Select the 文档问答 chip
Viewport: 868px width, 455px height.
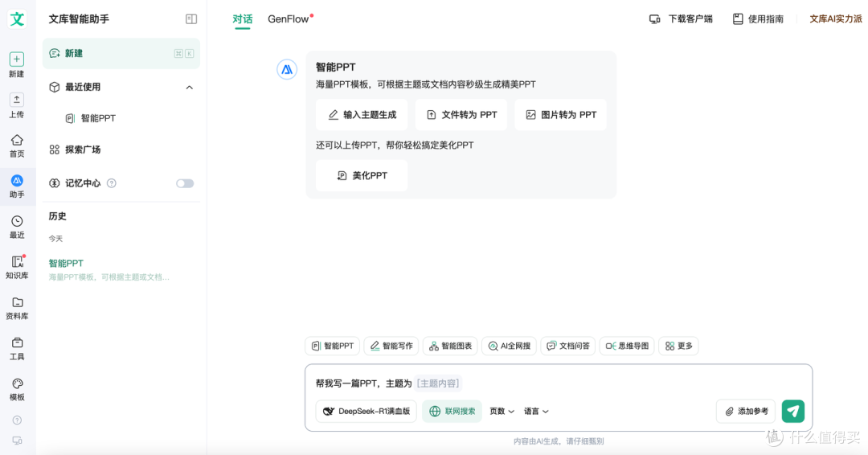click(568, 346)
